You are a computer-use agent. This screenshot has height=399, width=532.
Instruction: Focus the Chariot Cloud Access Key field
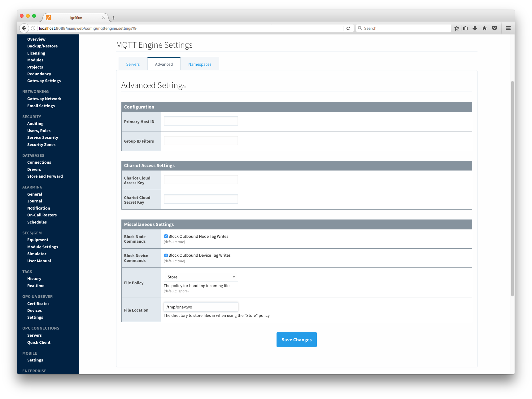click(201, 180)
